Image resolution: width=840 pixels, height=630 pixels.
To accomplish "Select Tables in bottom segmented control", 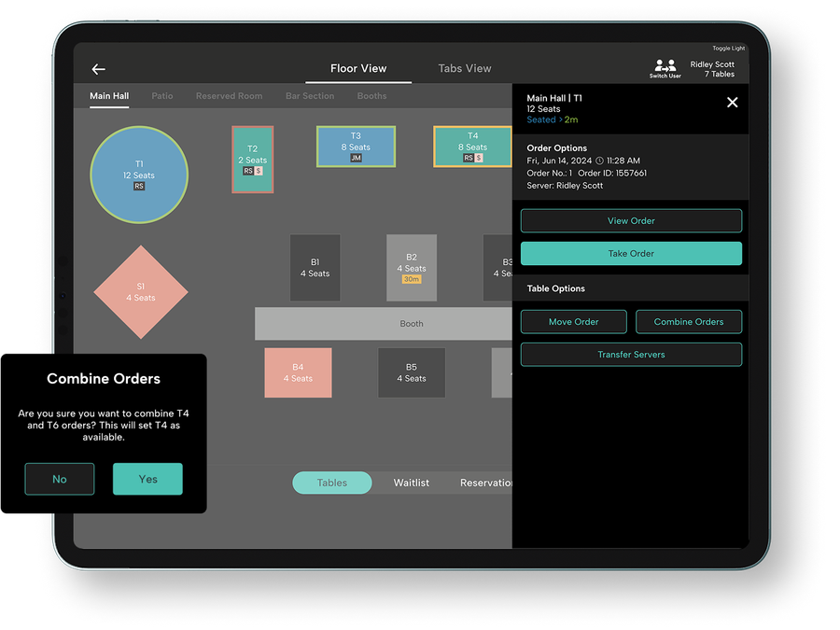I will click(331, 483).
